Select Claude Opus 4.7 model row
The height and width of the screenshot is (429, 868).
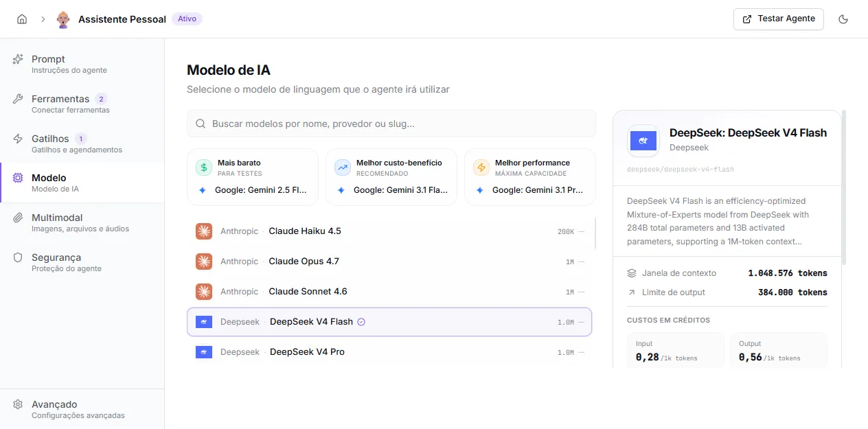point(389,262)
